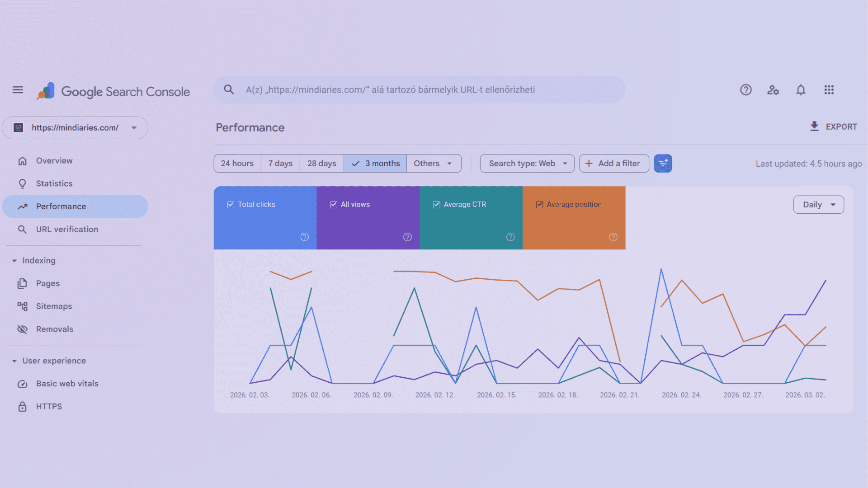Click the search magnifier icon
The height and width of the screenshot is (488, 868).
click(x=229, y=90)
